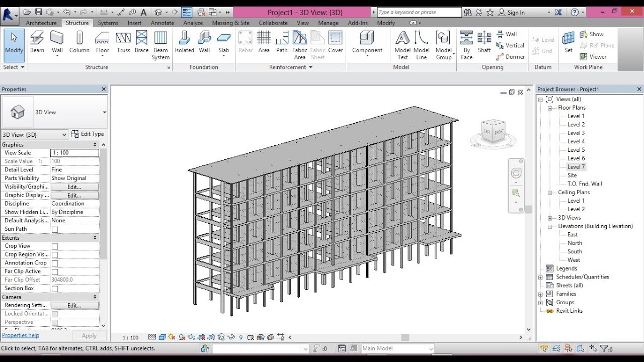Click the 1 : 100 view scale control
The width and height of the screenshot is (644, 362).
click(x=131, y=337)
